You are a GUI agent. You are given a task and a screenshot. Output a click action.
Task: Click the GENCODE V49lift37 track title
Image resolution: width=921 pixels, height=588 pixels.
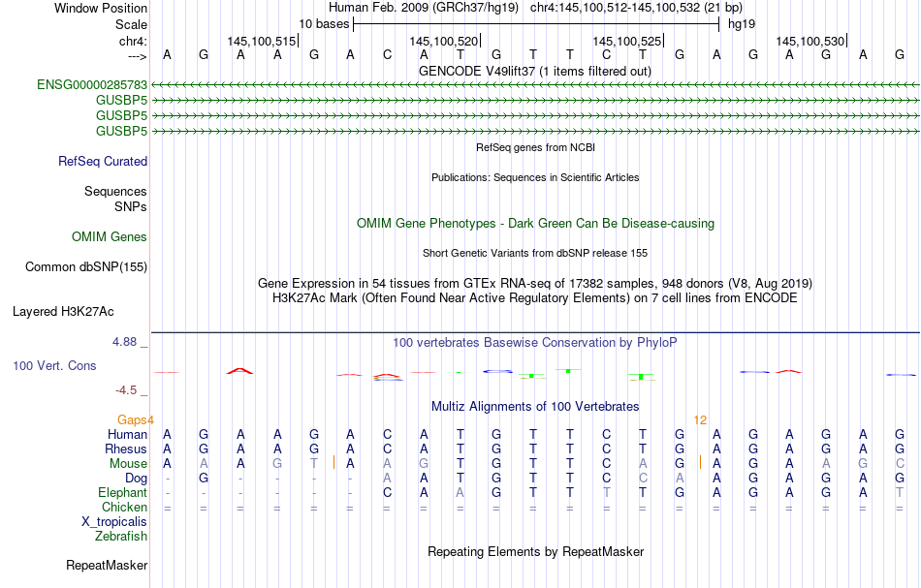coord(535,72)
